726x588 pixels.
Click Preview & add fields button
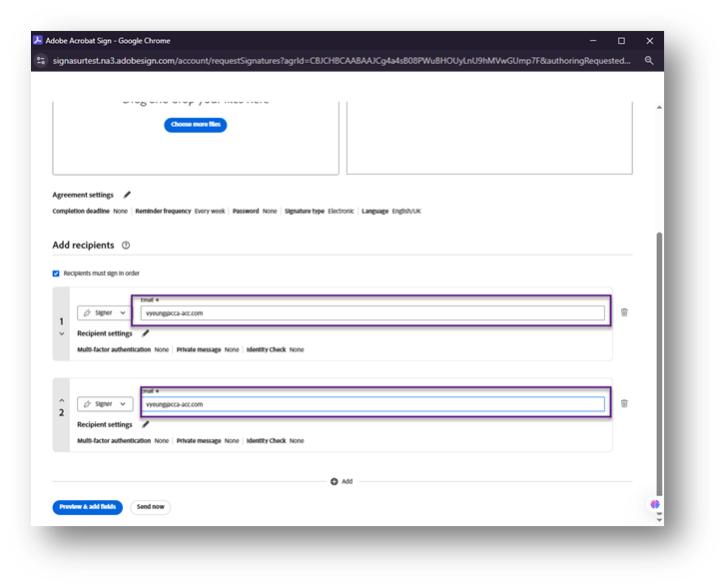coord(87,507)
